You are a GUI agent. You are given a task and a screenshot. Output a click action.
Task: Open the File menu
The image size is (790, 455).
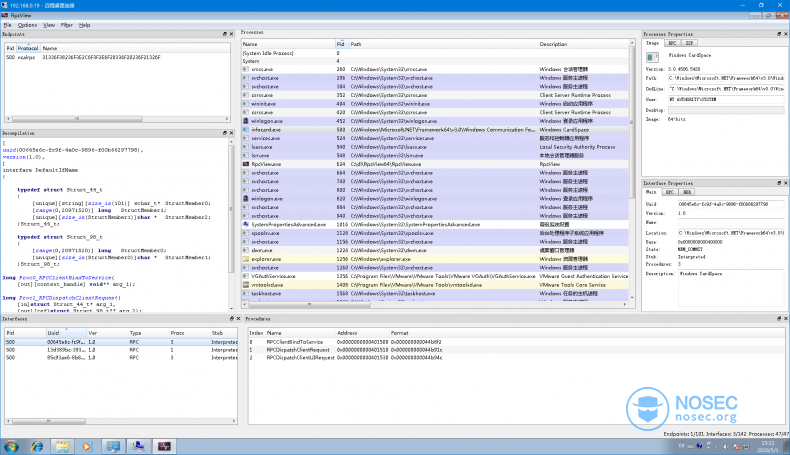[7, 25]
